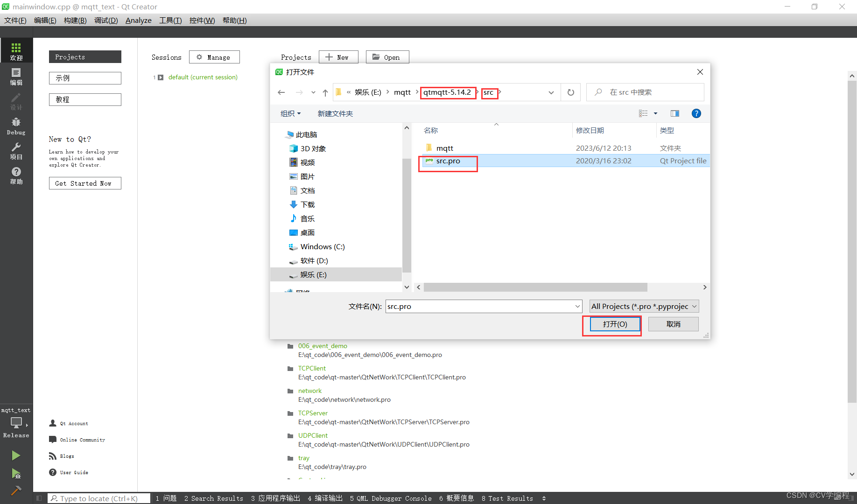Select Windows (C:) drive in navigation tree

point(322,246)
